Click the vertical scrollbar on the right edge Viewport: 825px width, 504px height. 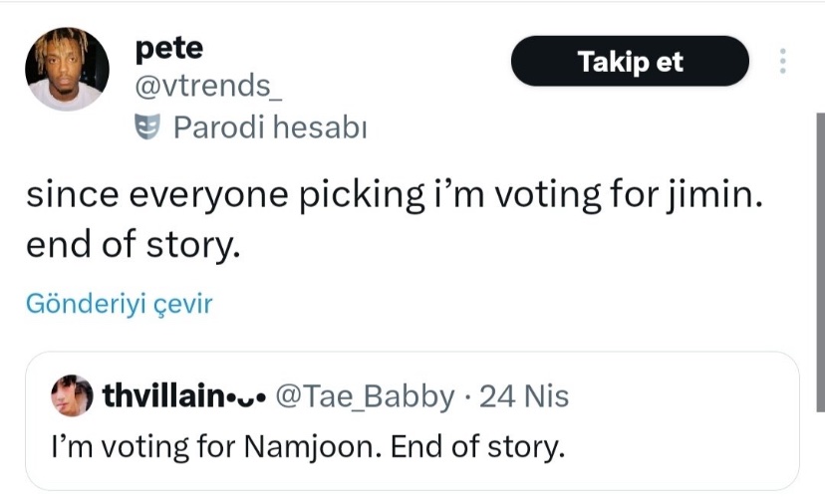(820, 259)
